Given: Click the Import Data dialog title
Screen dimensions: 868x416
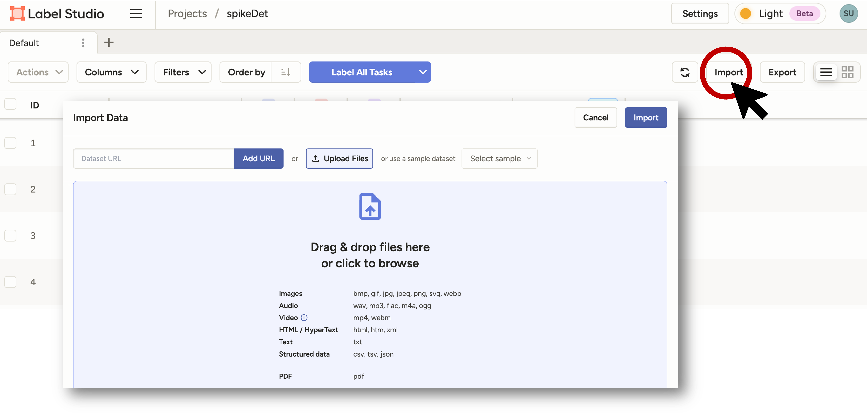Looking at the screenshot, I should [100, 118].
